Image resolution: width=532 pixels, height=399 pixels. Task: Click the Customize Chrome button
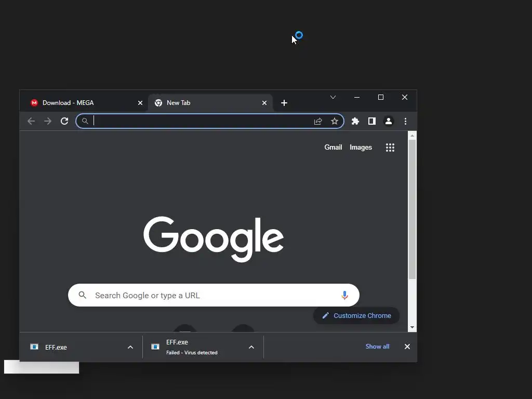coord(356,315)
